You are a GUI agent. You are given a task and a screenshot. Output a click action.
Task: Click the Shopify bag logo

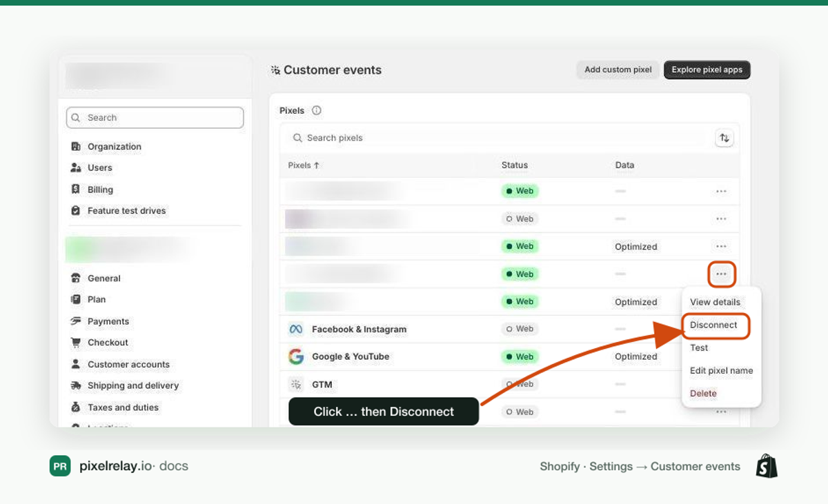point(767,466)
